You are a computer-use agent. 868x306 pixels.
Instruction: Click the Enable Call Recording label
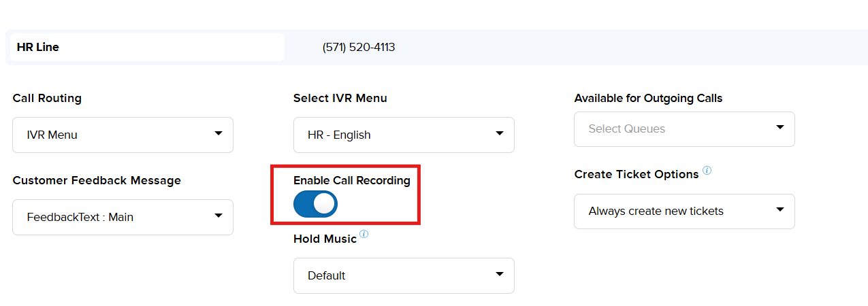point(351,180)
